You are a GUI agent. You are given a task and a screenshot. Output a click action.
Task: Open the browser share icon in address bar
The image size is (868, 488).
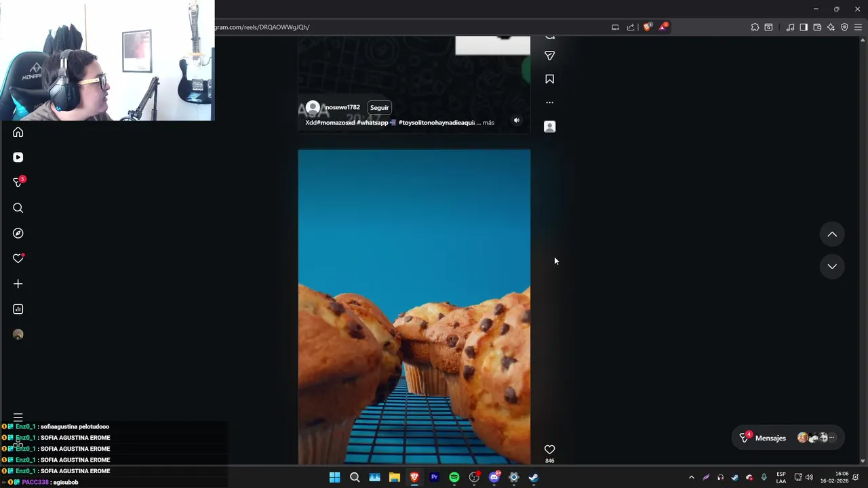click(x=631, y=27)
